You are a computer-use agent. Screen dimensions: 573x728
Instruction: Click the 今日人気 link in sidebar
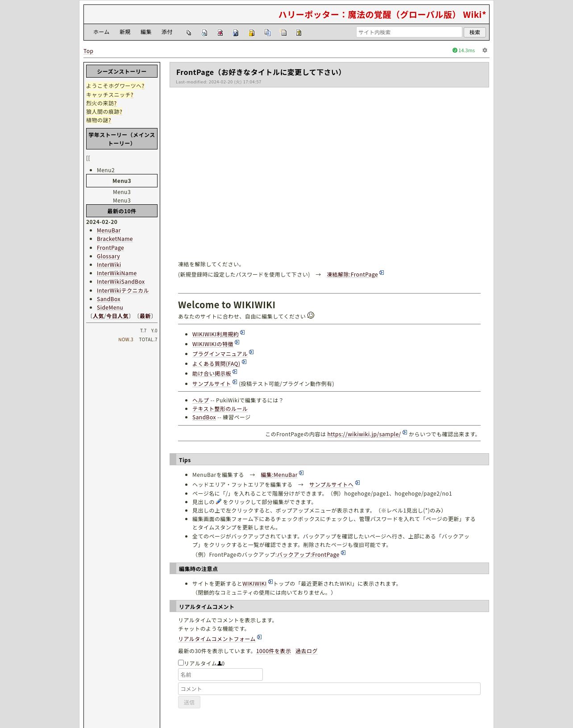[x=117, y=316]
